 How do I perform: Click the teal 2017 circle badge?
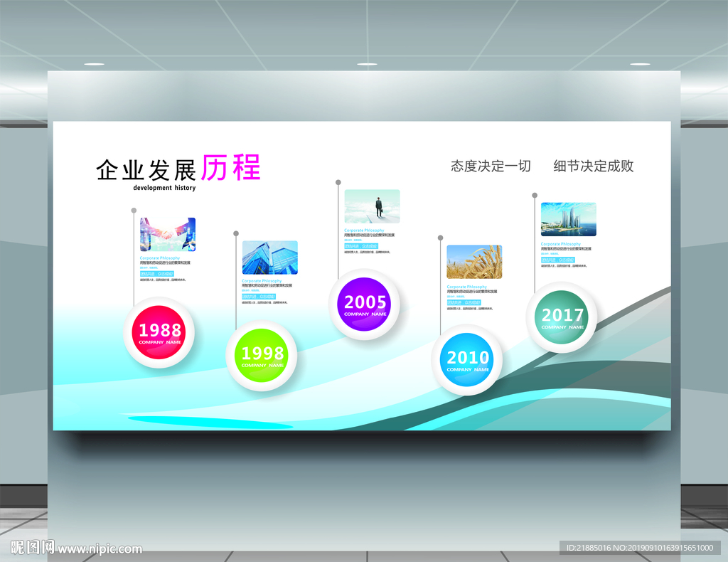562,317
